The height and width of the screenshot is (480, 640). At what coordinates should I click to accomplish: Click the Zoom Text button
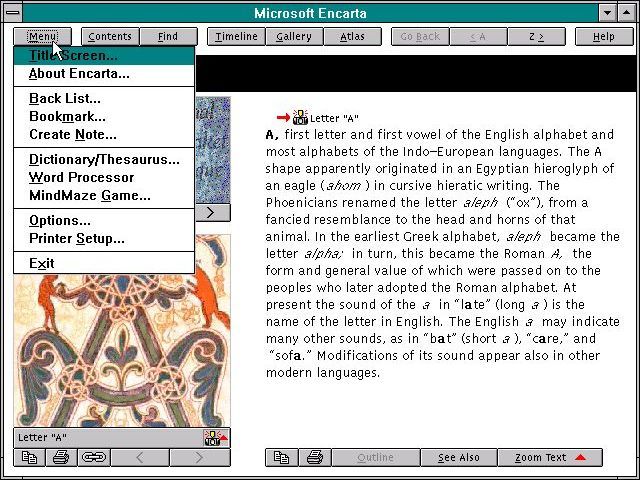[x=550, y=458]
